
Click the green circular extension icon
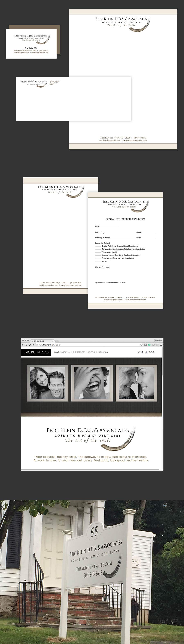point(149,345)
